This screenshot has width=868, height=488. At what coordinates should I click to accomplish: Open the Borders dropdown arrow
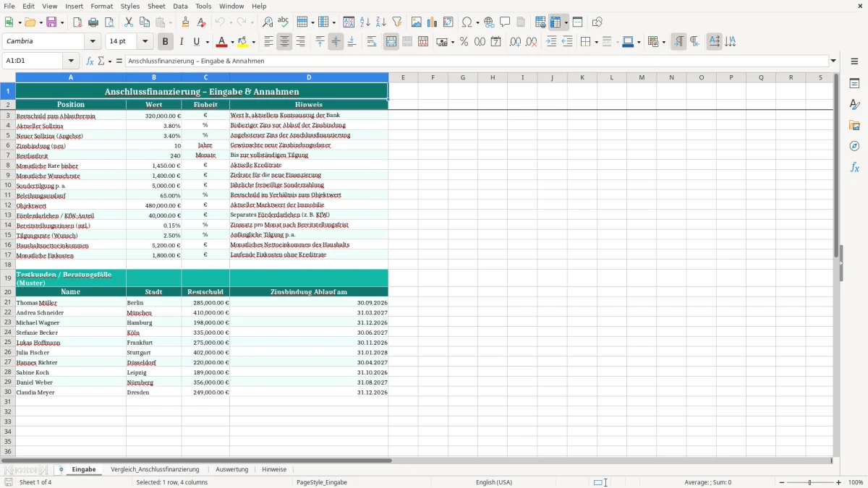pyautogui.click(x=595, y=42)
